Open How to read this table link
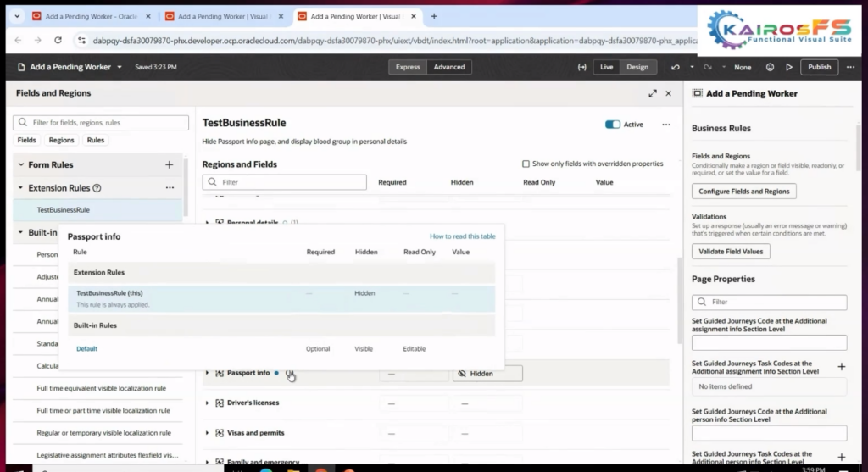868x472 pixels. click(462, 236)
